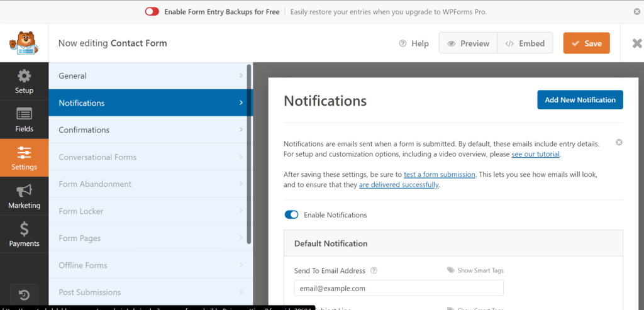Click the WPForms bear mascot logo
Image resolution: width=644 pixels, height=310 pixels.
pyautogui.click(x=24, y=43)
